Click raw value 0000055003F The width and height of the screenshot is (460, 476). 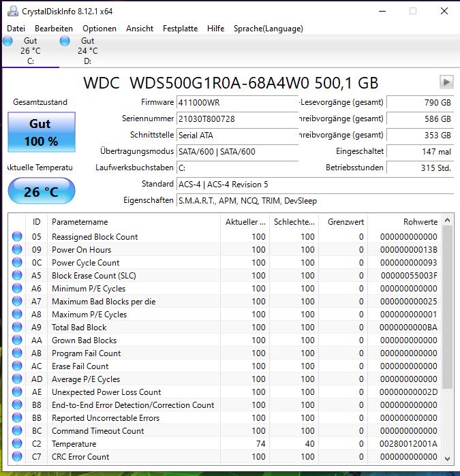coord(409,275)
